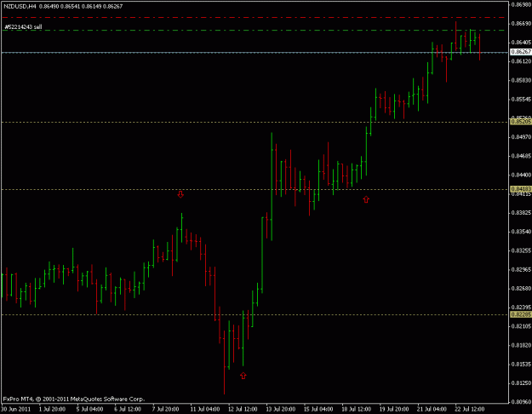Click the 0.84400 price axis value
The width and height of the screenshot is (532, 414).
[x=521, y=175]
